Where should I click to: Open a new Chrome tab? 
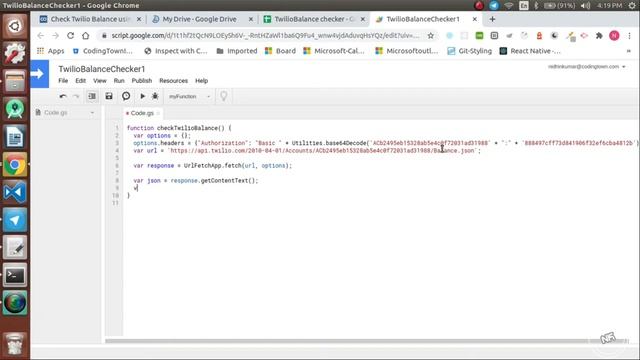(492, 19)
